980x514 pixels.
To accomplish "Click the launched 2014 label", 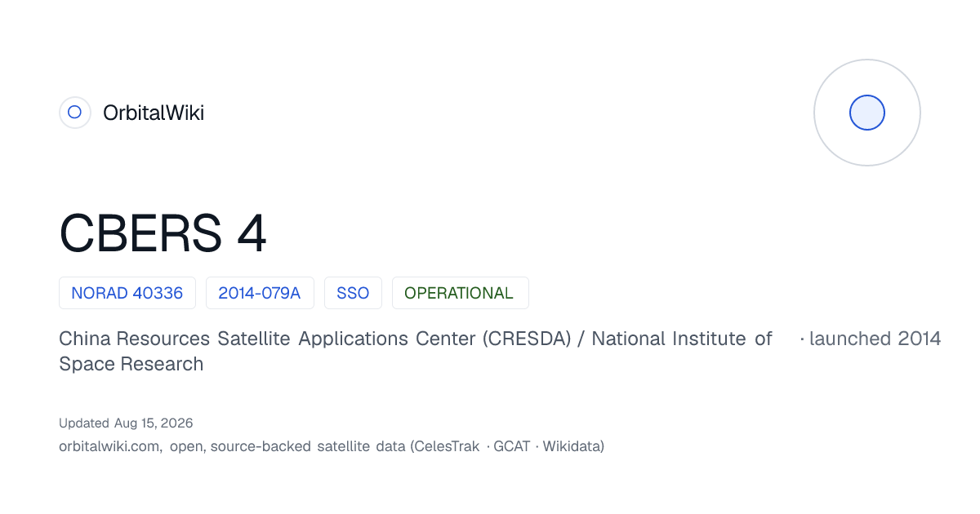I will [871, 339].
